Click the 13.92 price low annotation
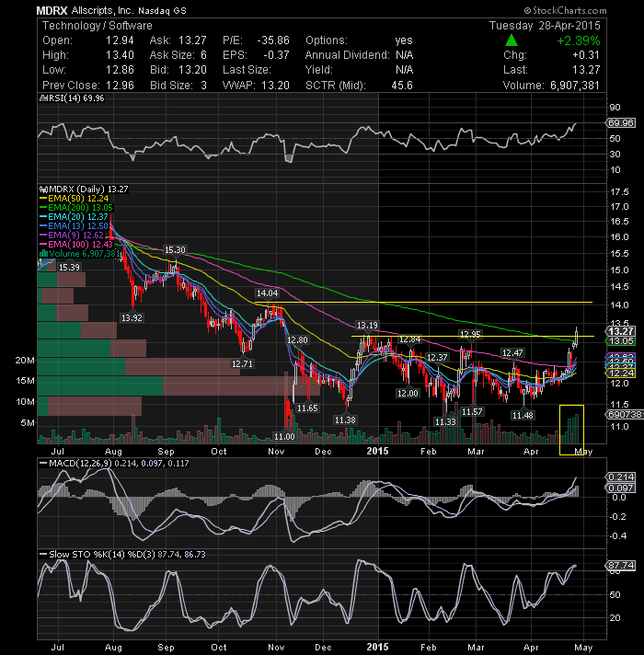644x655 pixels. click(132, 318)
